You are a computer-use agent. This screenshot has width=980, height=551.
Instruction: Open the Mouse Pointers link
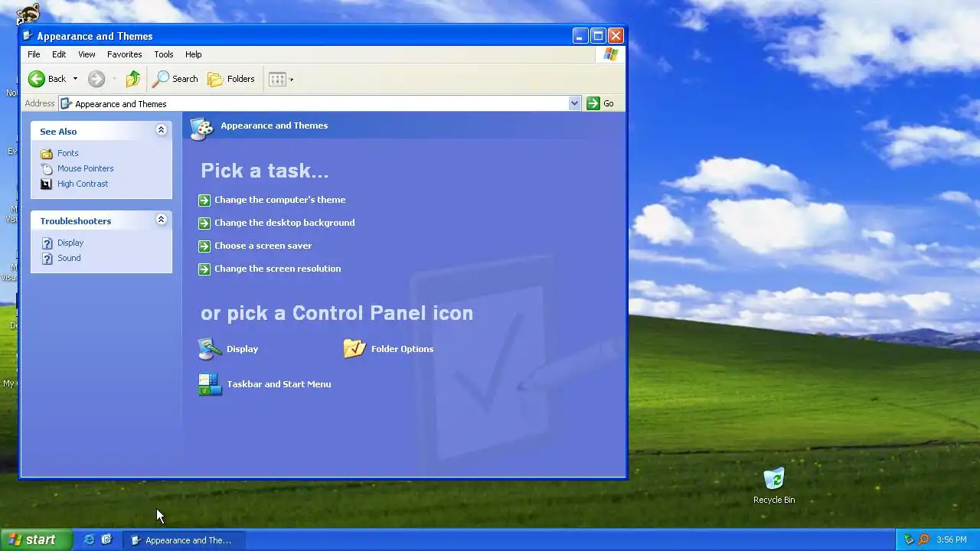click(x=85, y=168)
